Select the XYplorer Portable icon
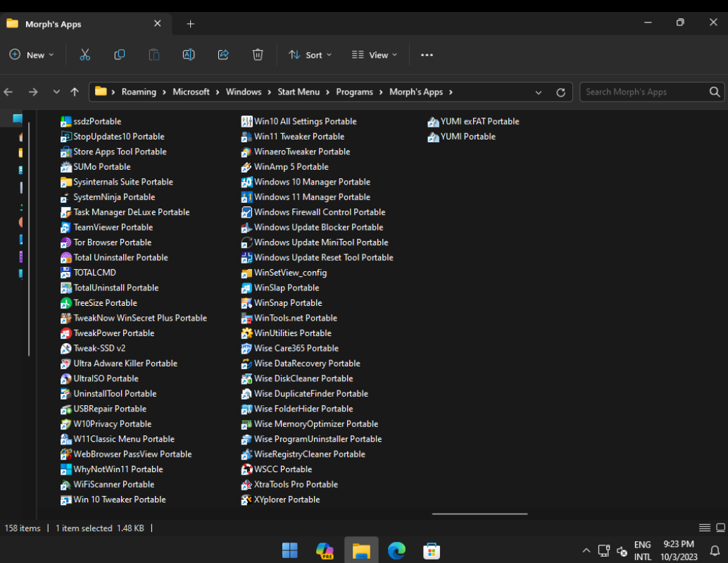728x563 pixels. point(246,500)
